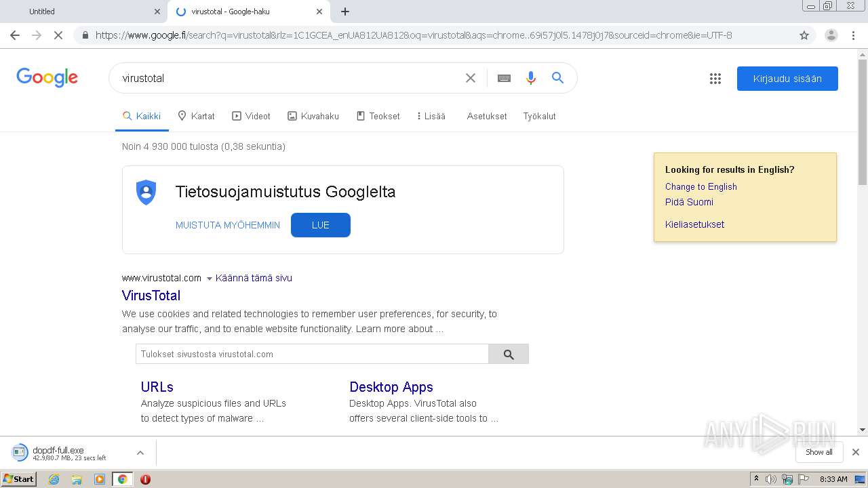Click the privacy shield icon
The width and height of the screenshot is (868, 488).
146,192
